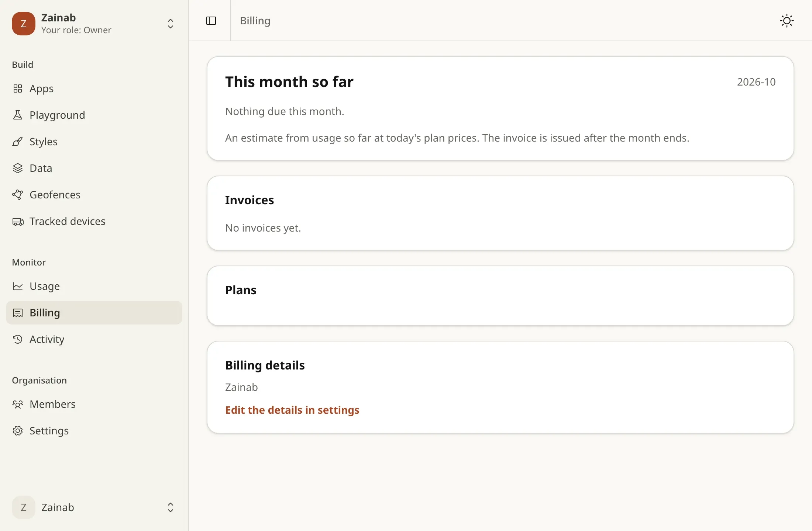Click the Zainab name under Billing details

pyautogui.click(x=241, y=387)
